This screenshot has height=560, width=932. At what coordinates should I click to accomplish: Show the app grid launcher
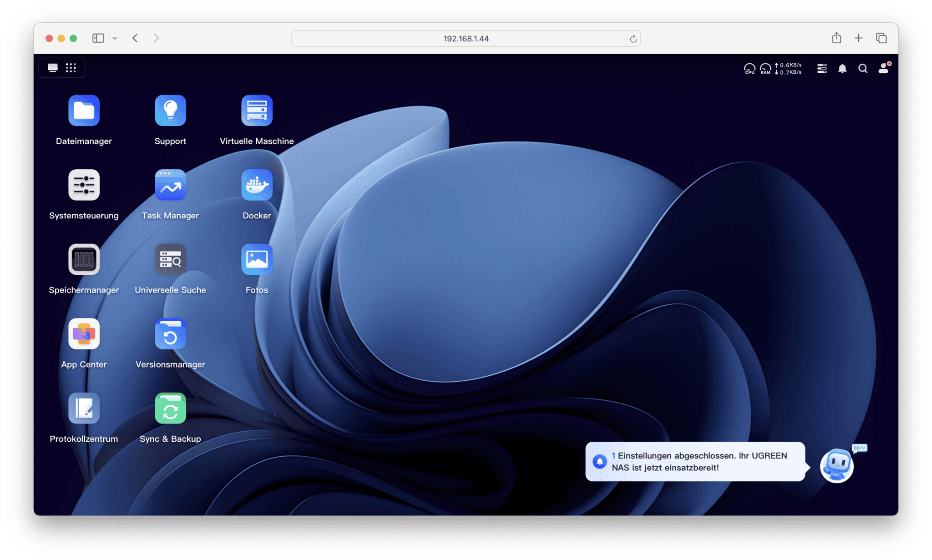pos(71,68)
